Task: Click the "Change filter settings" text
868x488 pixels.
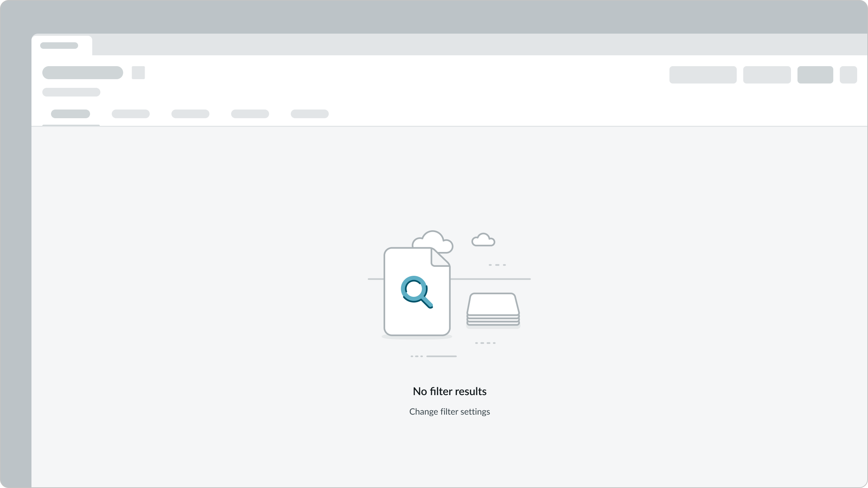Action: pyautogui.click(x=450, y=412)
